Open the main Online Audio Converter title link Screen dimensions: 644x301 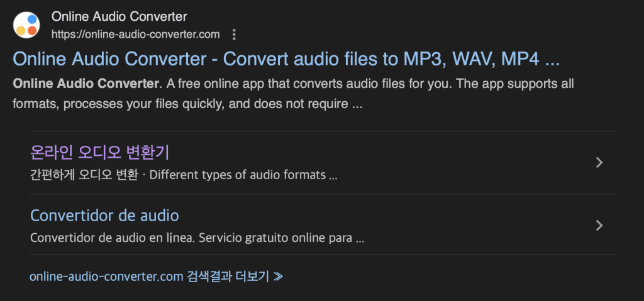pyautogui.click(x=286, y=60)
